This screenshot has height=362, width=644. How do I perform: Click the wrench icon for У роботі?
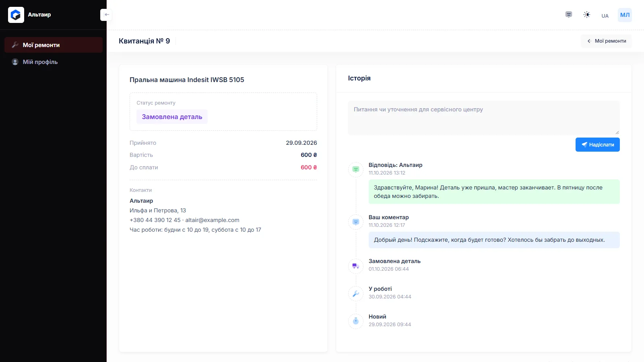point(356,293)
